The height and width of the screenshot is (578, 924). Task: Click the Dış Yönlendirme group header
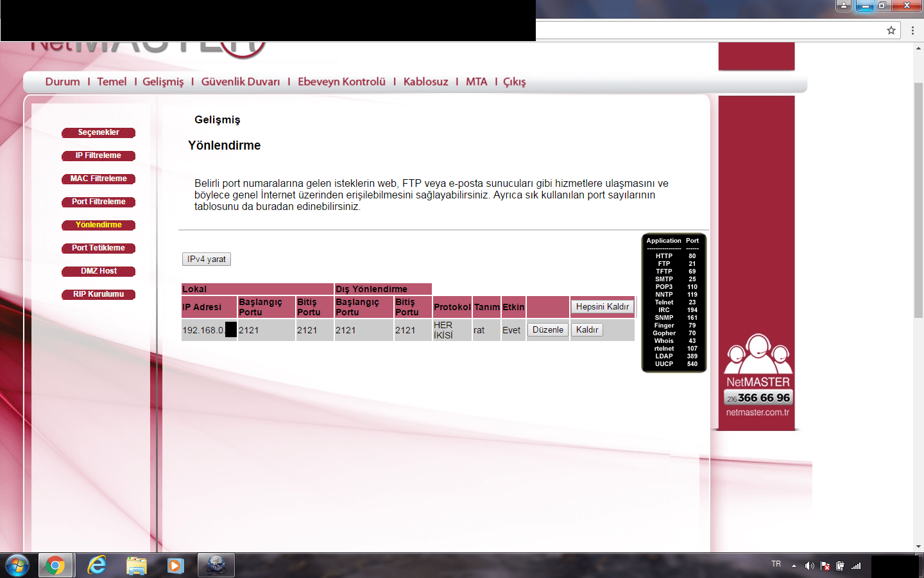(383, 289)
